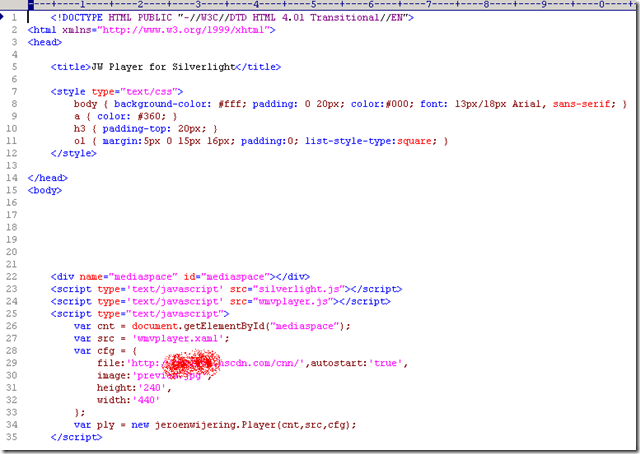Click line number 22 in gutter
Viewport: 640px width, 454px height.
tap(12, 276)
